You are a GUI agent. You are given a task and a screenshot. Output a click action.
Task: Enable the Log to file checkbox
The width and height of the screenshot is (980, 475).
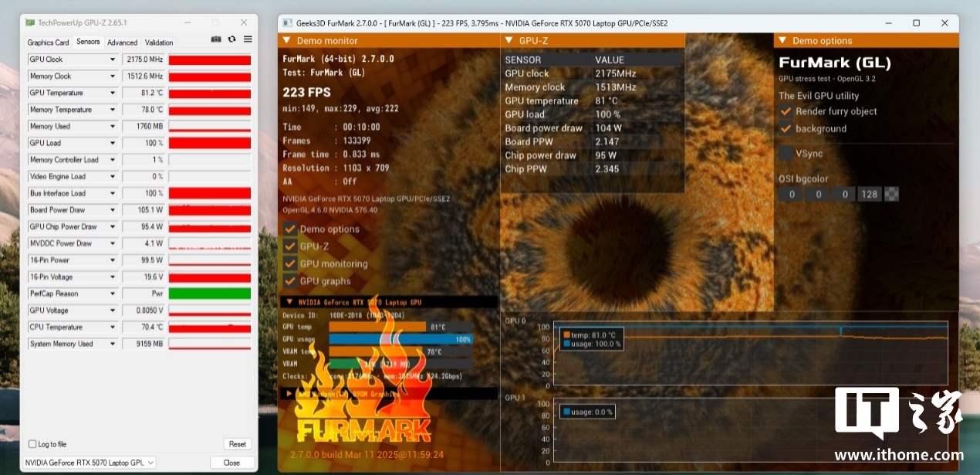pyautogui.click(x=32, y=444)
